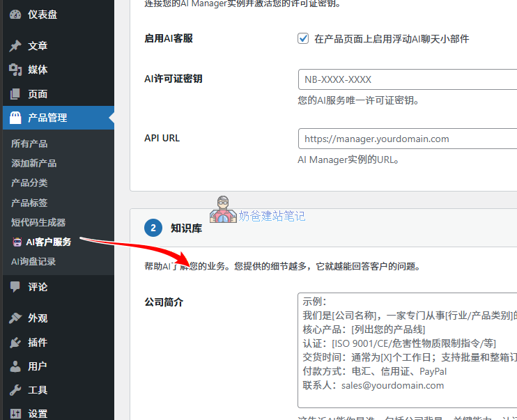Click the 在产品页面上启用浮动AI聊天小部件 label
Screen dimensions: 517x420
pos(392,39)
